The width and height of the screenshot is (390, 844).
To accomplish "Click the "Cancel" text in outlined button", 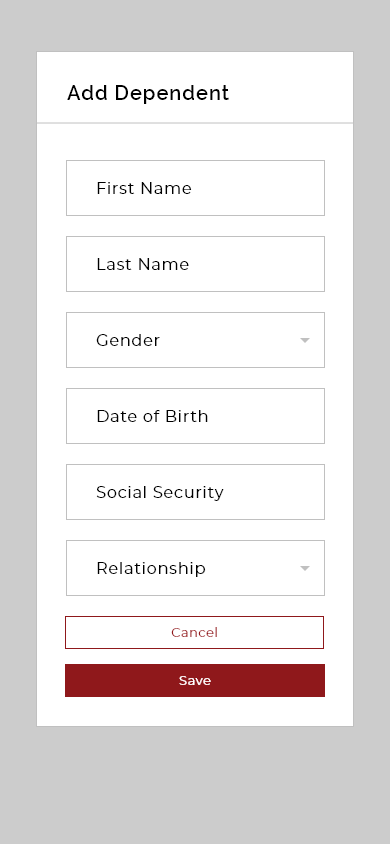I will (194, 632).
